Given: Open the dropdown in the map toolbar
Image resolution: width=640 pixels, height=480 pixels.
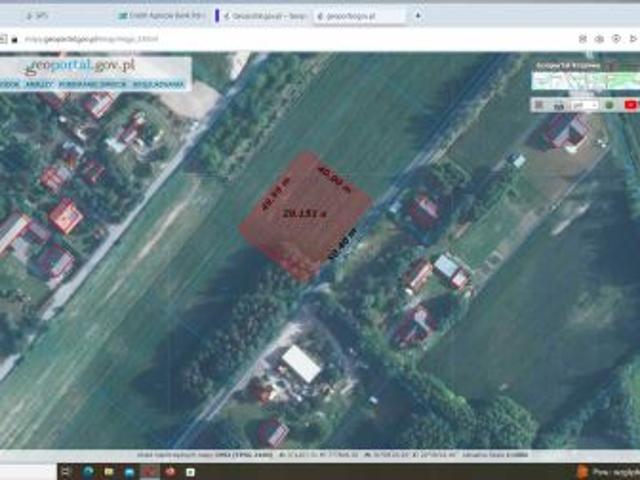Looking at the screenshot, I should tap(585, 105).
